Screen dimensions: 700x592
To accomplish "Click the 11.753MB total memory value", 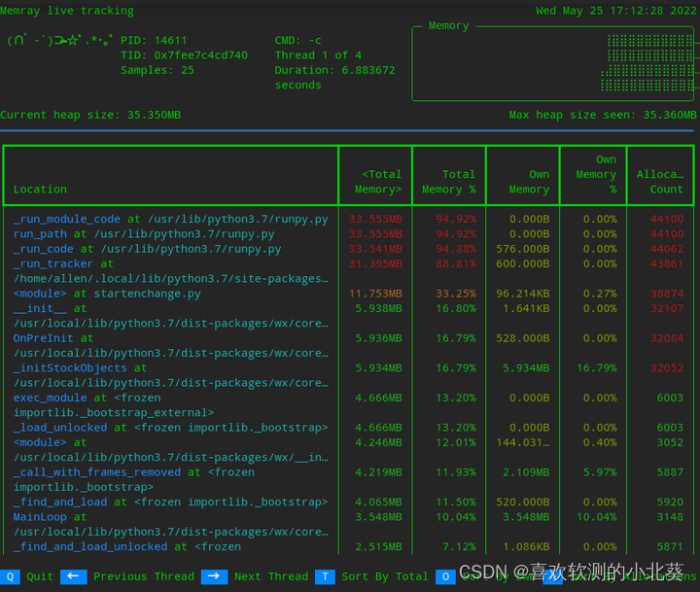I will (x=375, y=294).
